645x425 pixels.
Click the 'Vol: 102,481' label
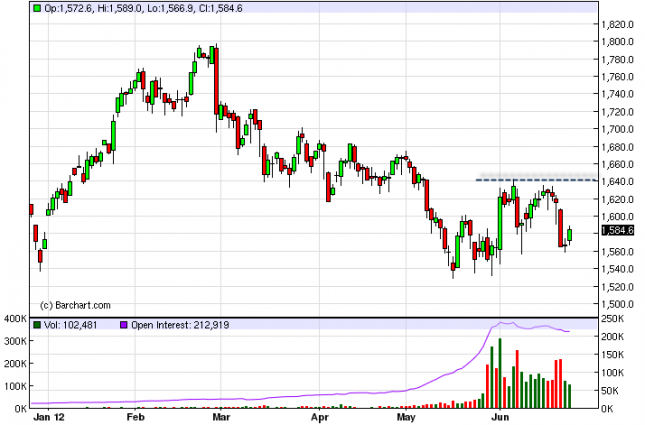70,325
